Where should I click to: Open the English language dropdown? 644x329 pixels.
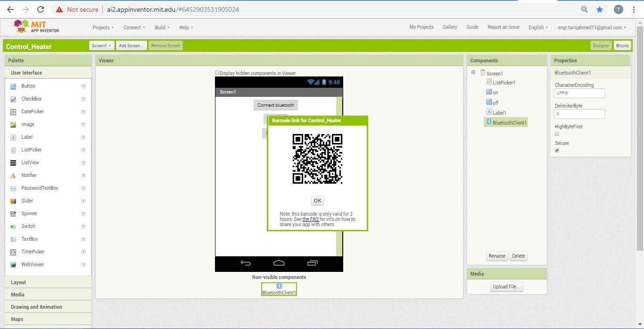pos(538,27)
